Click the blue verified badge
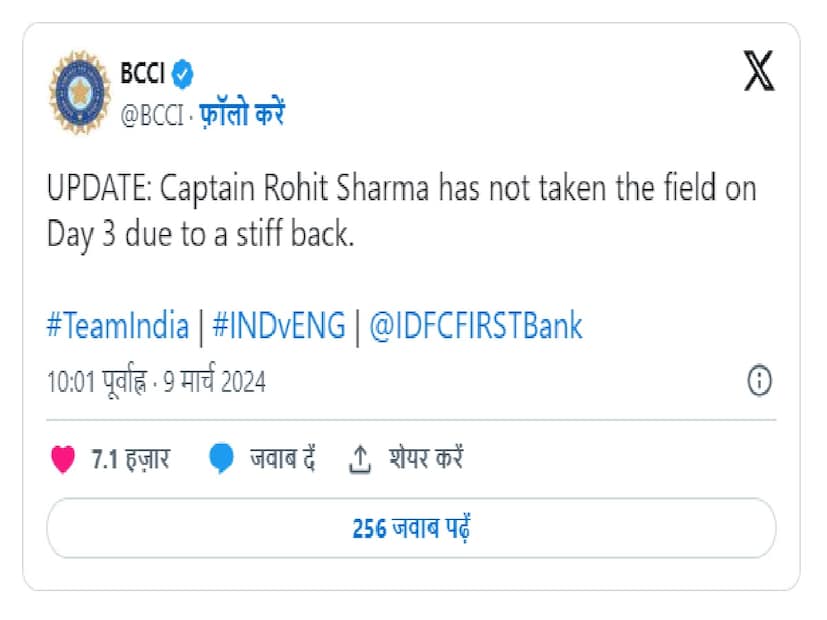Viewport: 827px width, 620px height. point(183,75)
